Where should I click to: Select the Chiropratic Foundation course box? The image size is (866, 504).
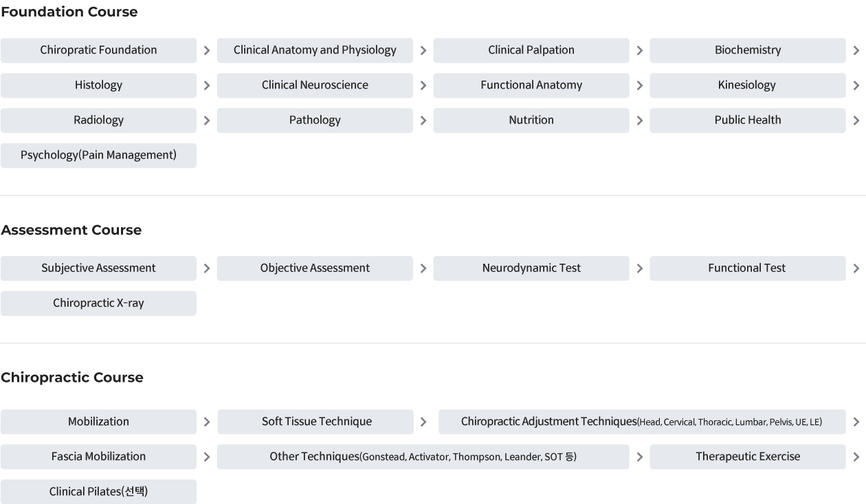click(x=98, y=50)
